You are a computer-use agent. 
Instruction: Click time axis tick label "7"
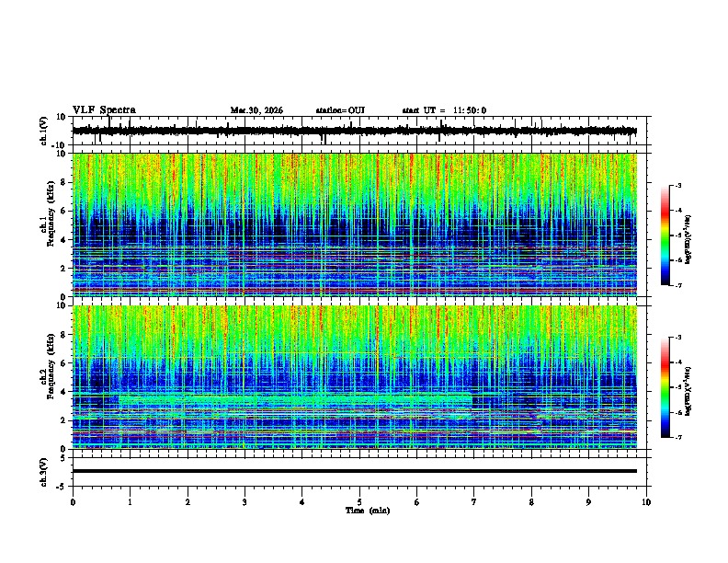pyautogui.click(x=474, y=502)
